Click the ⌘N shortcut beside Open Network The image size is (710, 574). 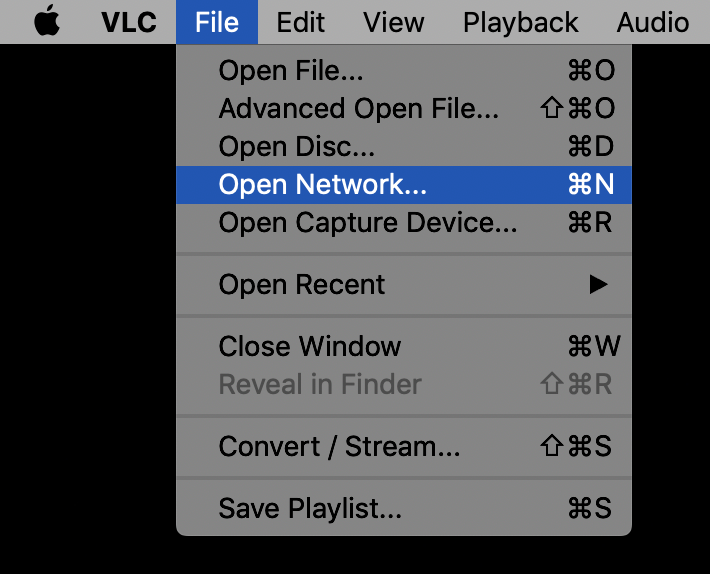click(x=591, y=184)
